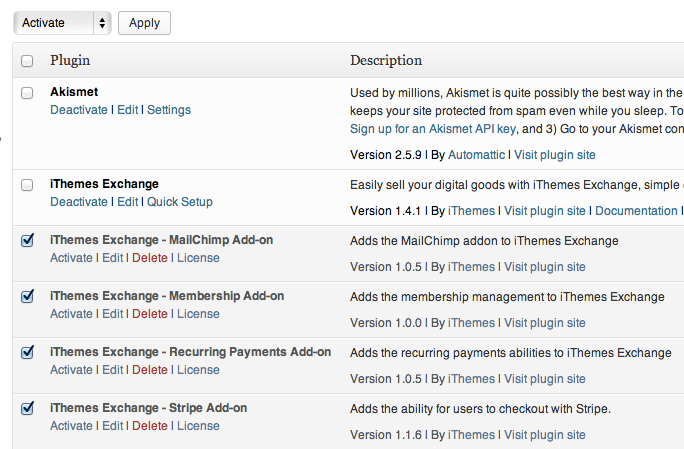The image size is (684, 449).
Task: Uncheck the MailChimp Add-on checkbox
Action: [27, 240]
